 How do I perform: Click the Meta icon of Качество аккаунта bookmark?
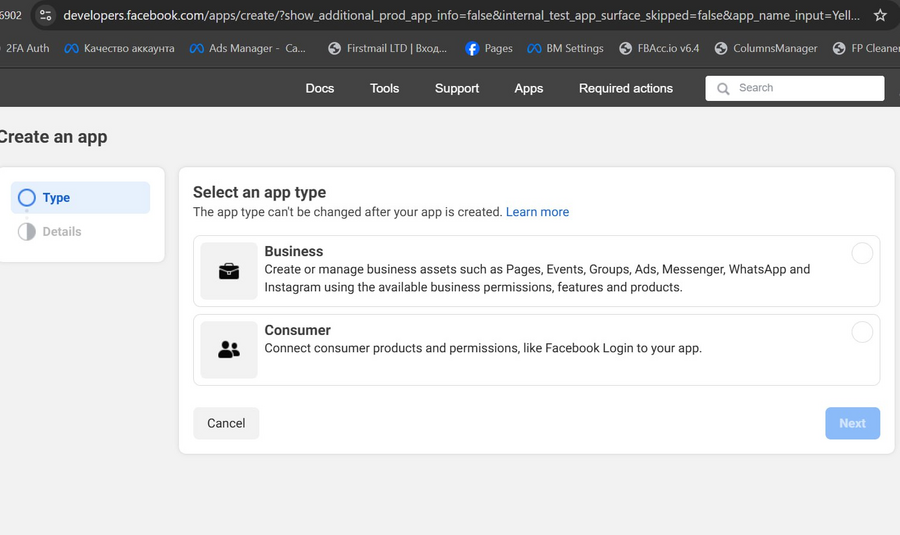pos(71,49)
